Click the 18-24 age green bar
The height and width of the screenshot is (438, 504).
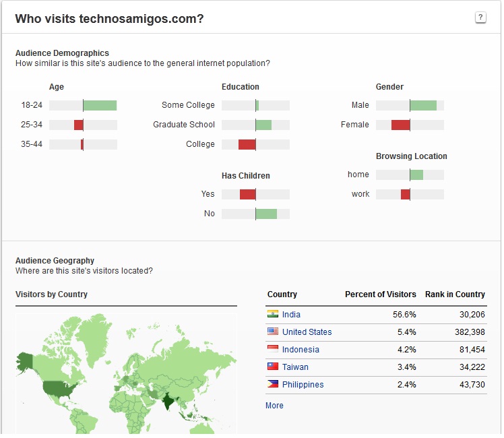coord(100,106)
